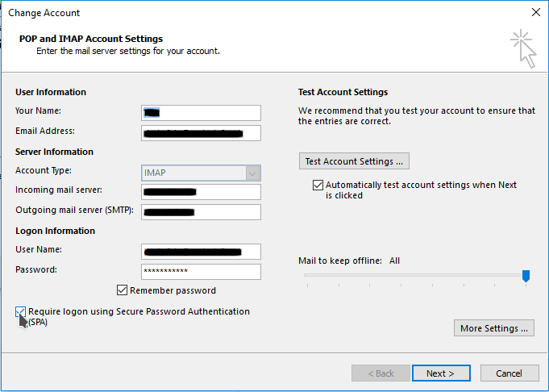Click the wizard cursor icon in header
This screenshot has height=392, width=549.
(x=522, y=48)
